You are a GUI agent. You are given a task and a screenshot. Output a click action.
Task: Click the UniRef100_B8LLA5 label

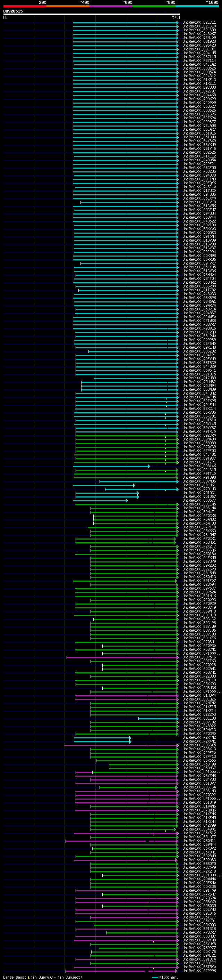[x=199, y=504]
